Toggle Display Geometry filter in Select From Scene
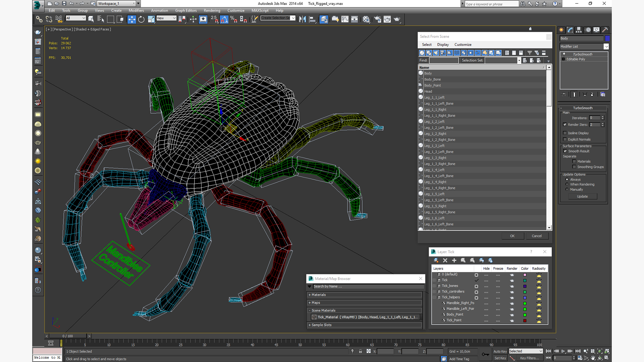 (x=422, y=53)
